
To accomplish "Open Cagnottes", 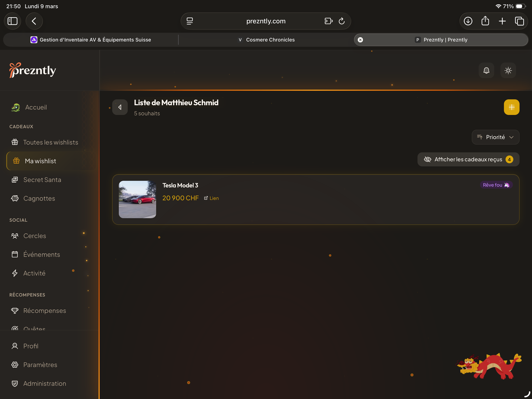I will click(x=49, y=198).
